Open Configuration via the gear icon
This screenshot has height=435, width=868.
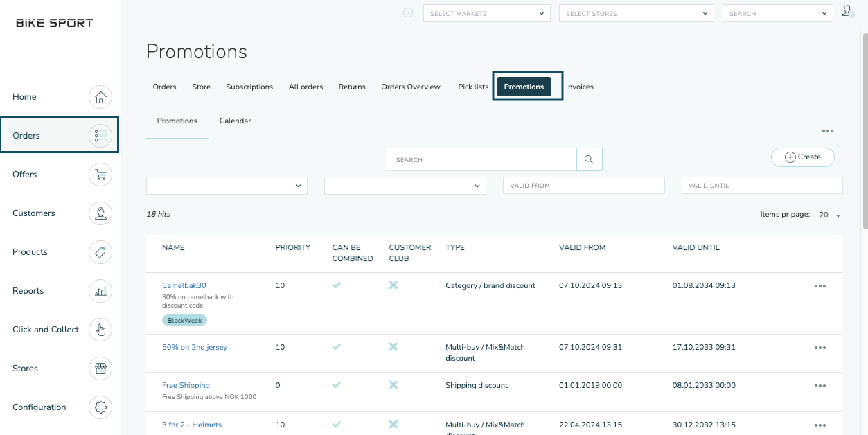point(100,407)
